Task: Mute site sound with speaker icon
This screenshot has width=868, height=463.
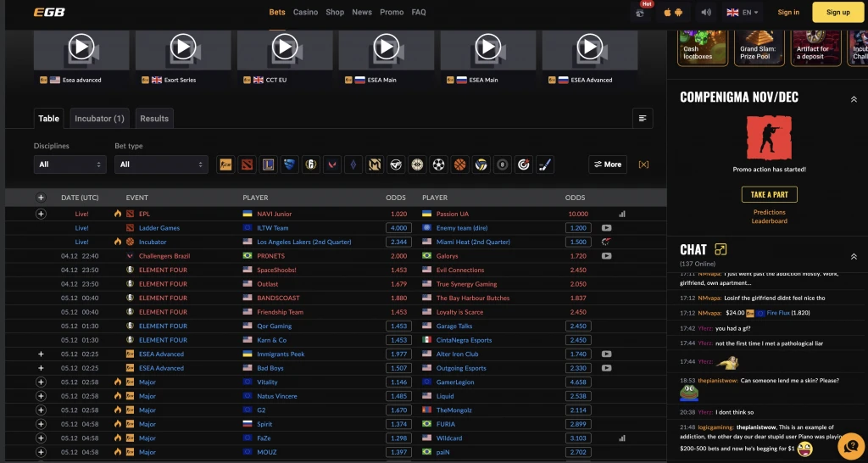Action: 706,12
